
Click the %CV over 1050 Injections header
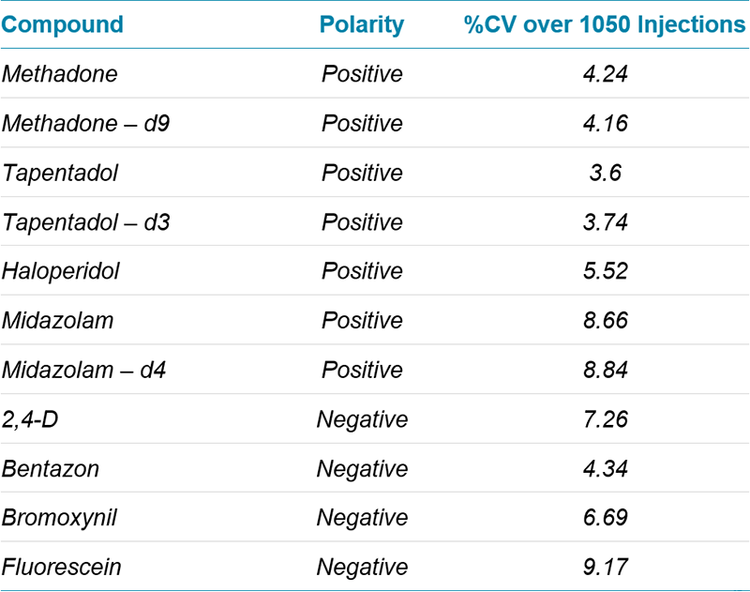click(x=605, y=24)
